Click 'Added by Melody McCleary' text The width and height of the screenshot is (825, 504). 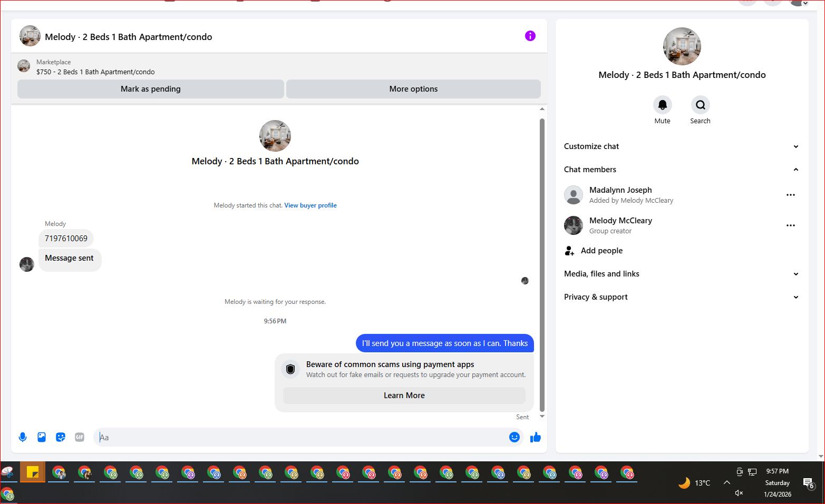[631, 201]
